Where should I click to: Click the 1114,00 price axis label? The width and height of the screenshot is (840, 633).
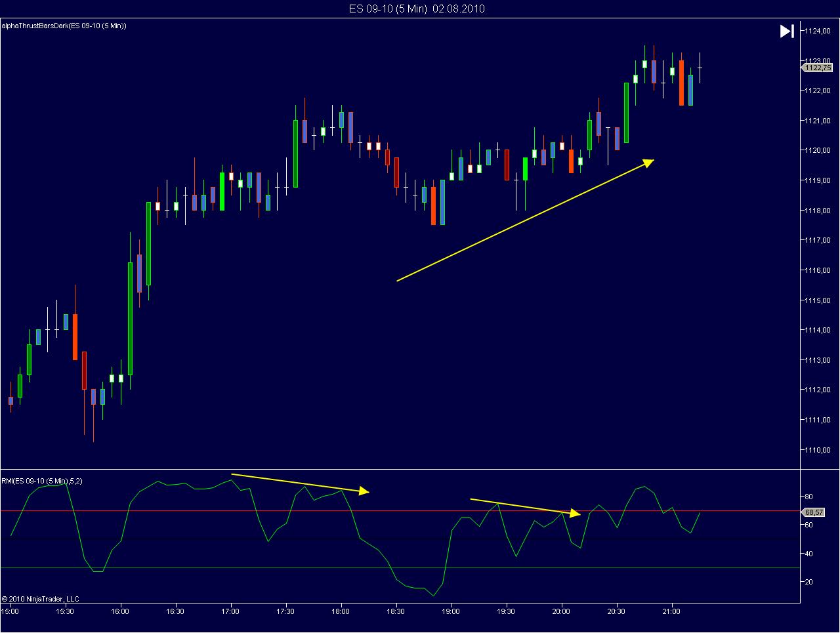point(818,330)
